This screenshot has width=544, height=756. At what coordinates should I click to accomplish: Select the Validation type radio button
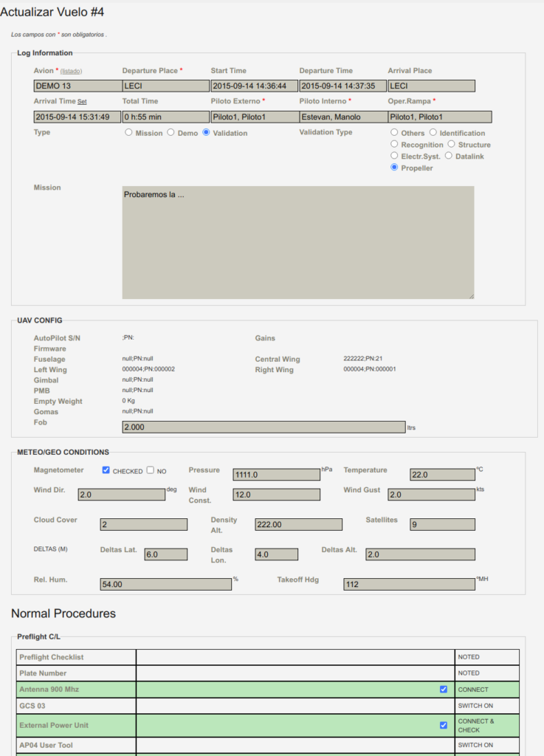pos(206,133)
